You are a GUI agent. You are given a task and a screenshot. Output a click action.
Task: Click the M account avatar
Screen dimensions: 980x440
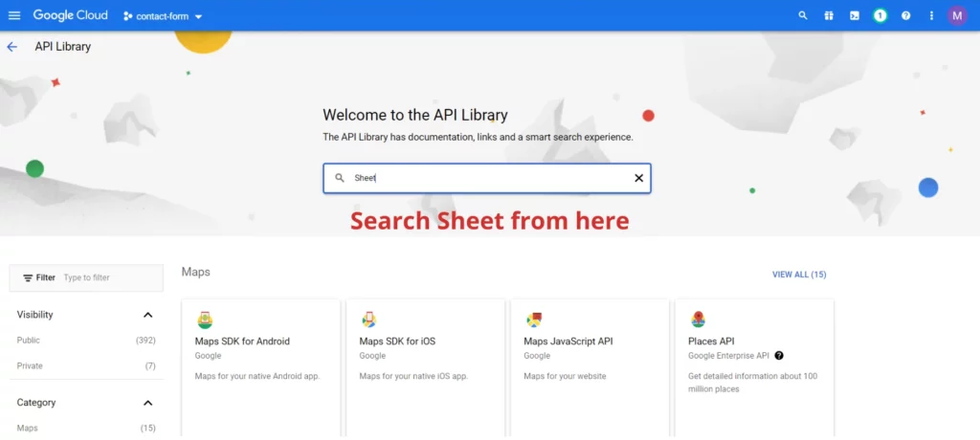(957, 15)
